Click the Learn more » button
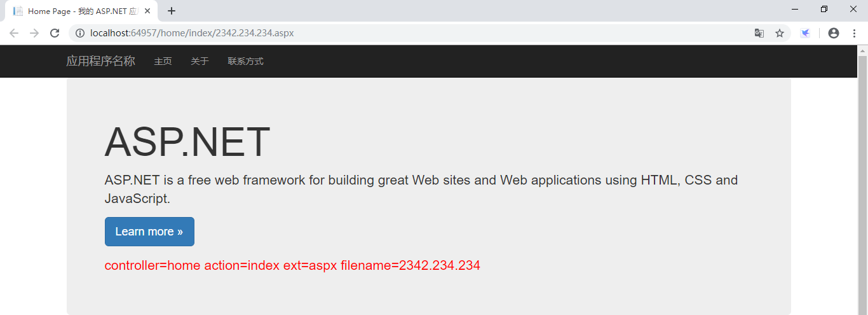The width and height of the screenshot is (868, 315). 149,232
